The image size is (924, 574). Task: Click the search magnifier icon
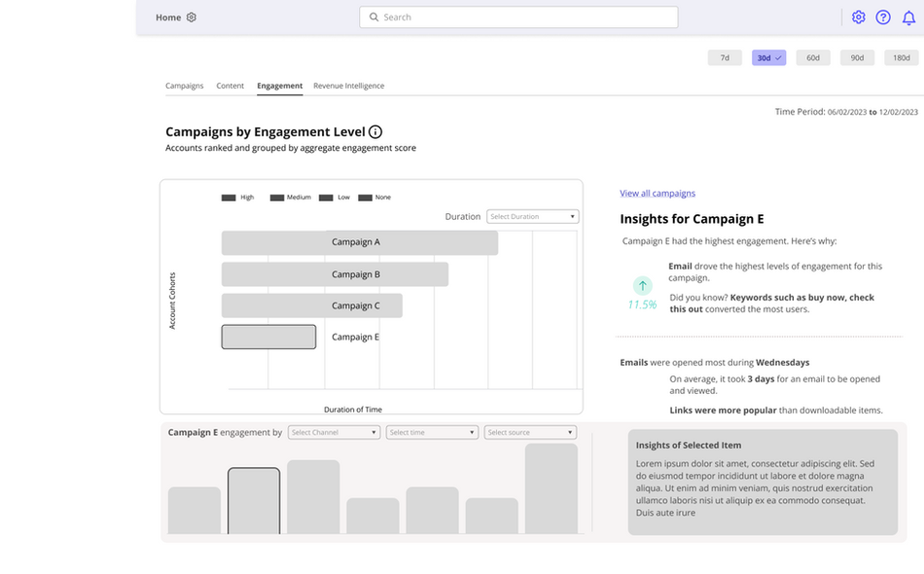373,18
